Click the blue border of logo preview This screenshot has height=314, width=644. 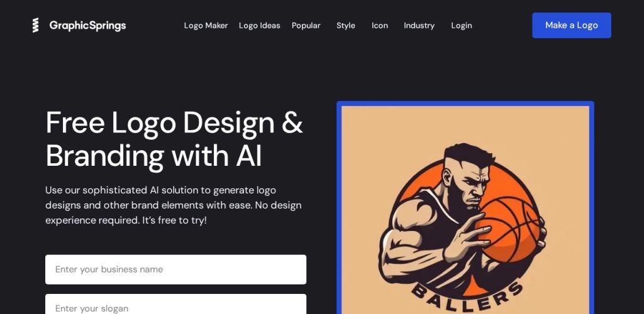[339, 209]
